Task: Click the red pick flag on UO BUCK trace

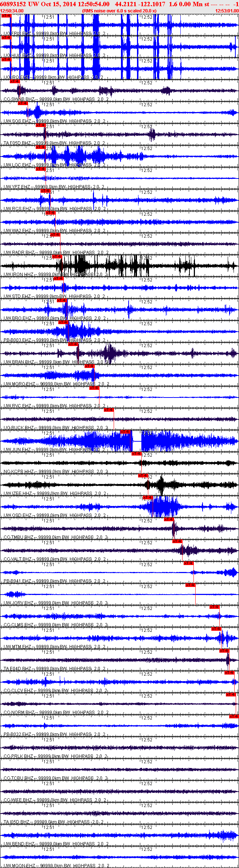Action: click(x=109, y=410)
